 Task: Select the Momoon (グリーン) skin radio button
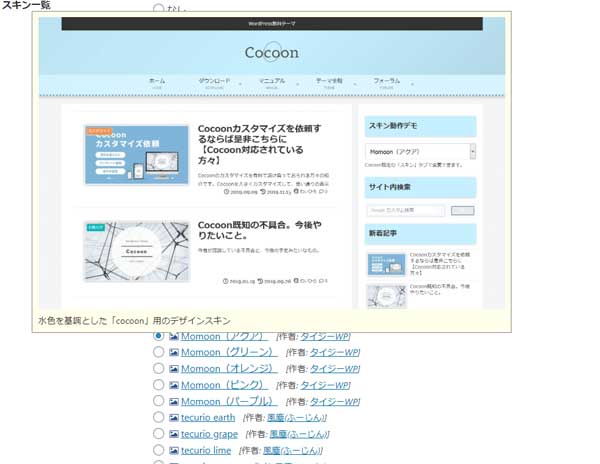point(159,352)
